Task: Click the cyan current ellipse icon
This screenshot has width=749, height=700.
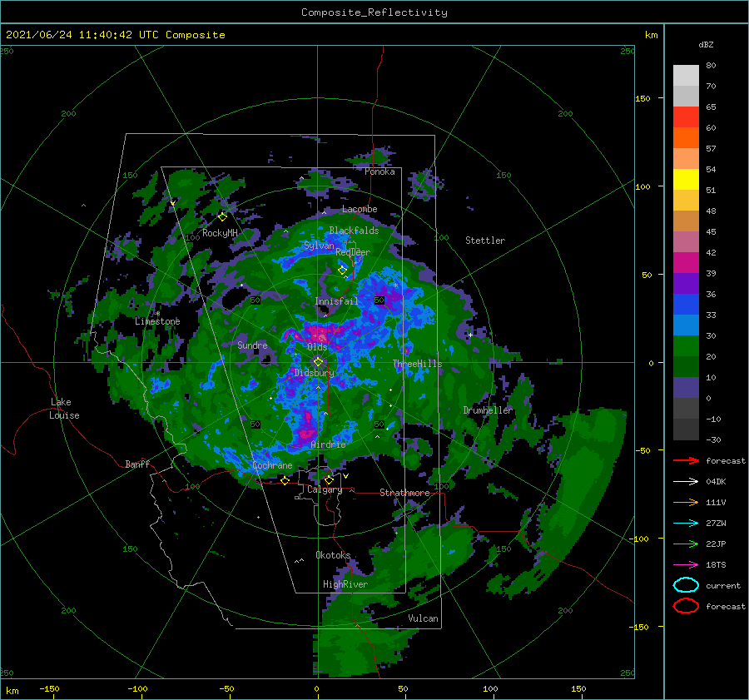Action: pos(686,585)
